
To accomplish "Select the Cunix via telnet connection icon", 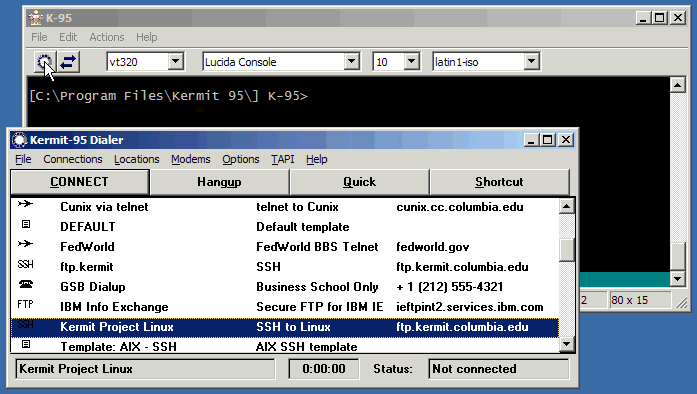I will [25, 204].
